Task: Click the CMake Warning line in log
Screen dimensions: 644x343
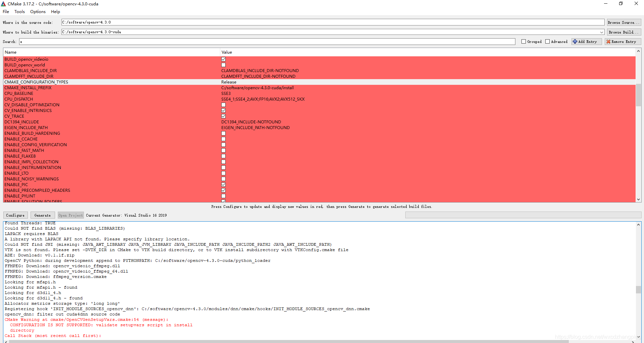Action: click(x=86, y=320)
